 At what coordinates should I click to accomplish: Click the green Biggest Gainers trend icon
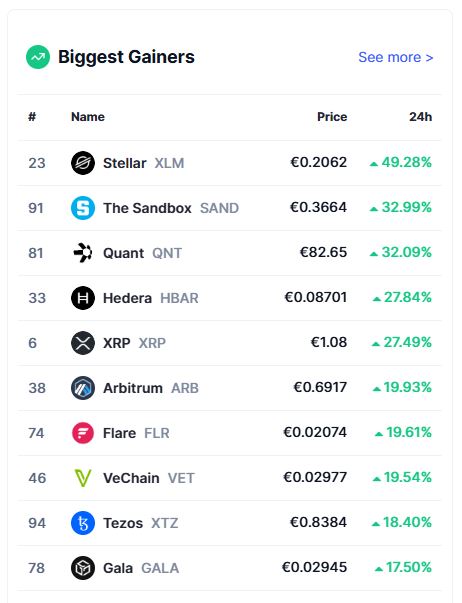(x=38, y=57)
